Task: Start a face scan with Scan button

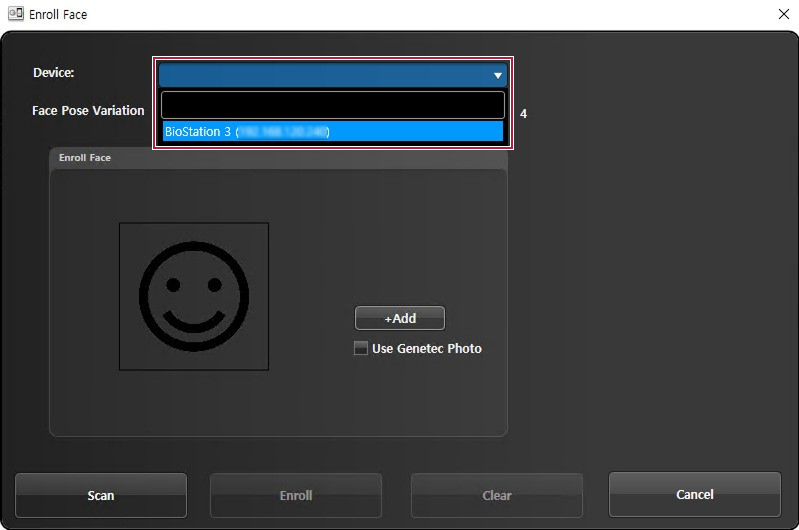Action: click(x=101, y=495)
